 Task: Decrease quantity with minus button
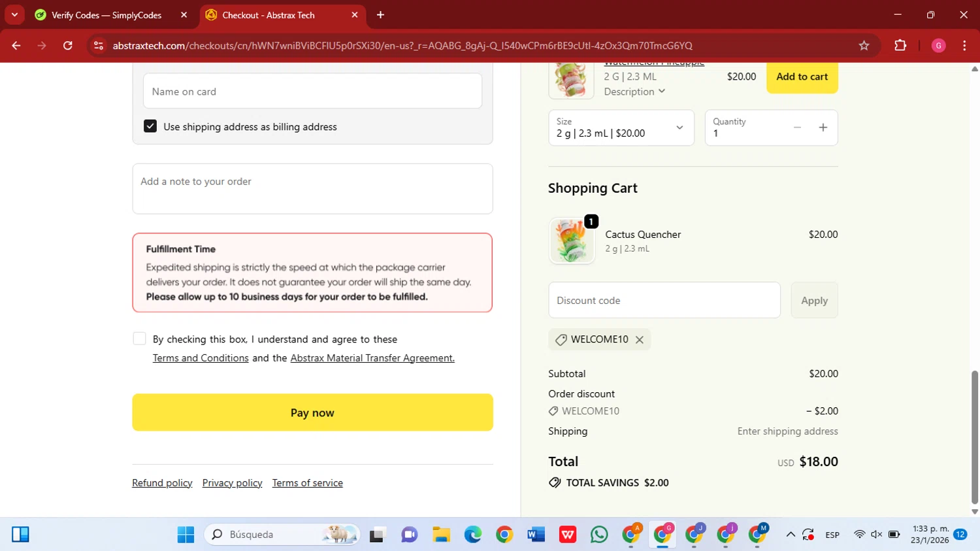coord(797,128)
